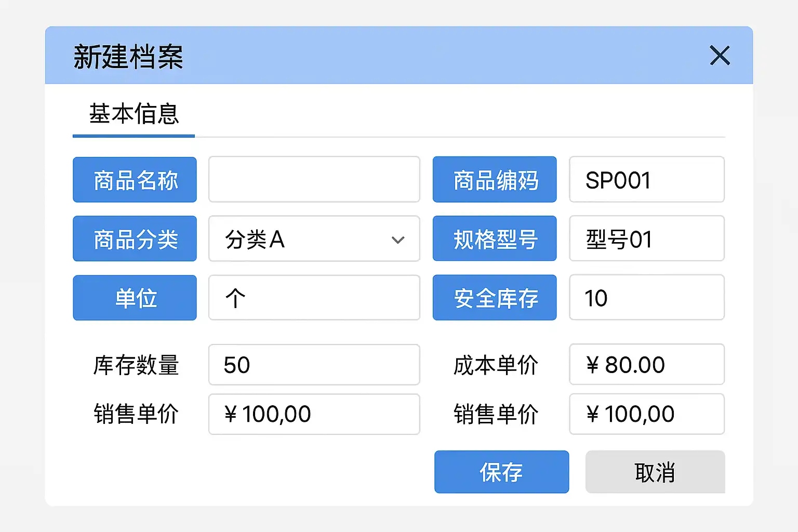
Task: Click the 销售单价 field below 成本单价
Action: click(x=646, y=414)
